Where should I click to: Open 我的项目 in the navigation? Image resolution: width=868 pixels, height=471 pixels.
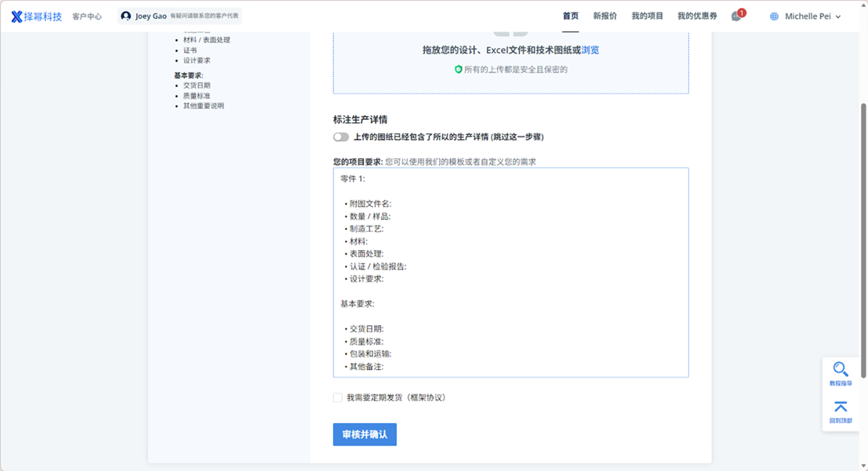pos(647,16)
